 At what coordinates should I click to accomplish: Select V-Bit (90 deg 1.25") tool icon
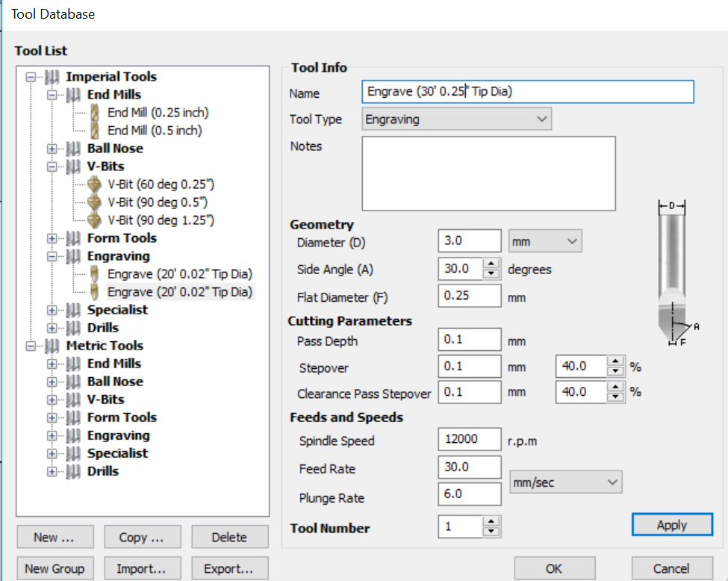94,220
